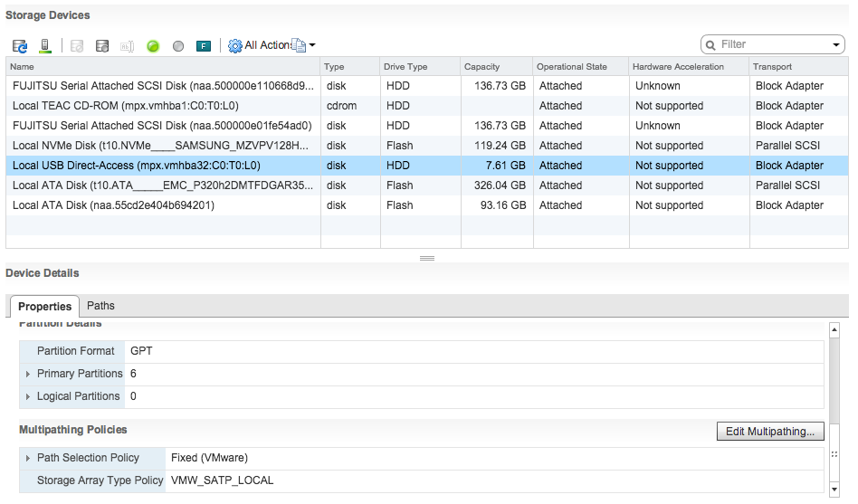Click the Edit Multipathing button
The height and width of the screenshot is (504, 858).
click(770, 432)
